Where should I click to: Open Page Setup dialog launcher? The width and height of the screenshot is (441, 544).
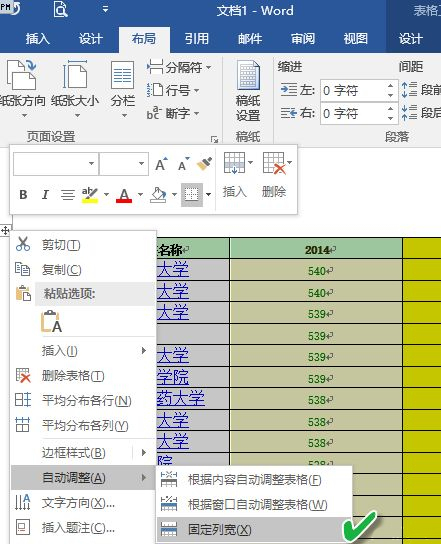point(214,139)
